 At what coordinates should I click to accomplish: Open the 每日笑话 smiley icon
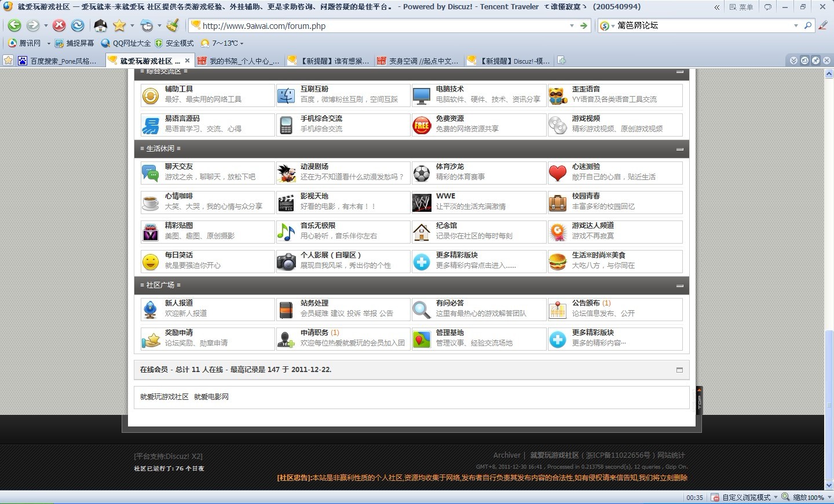pos(151,262)
